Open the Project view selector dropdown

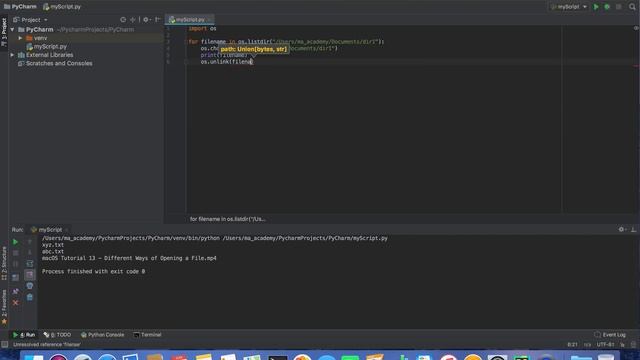31,20
